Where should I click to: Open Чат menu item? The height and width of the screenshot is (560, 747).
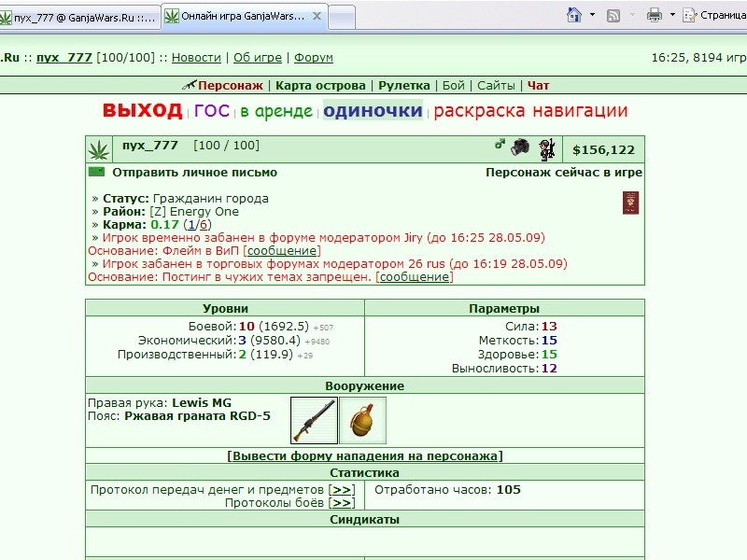click(x=539, y=86)
